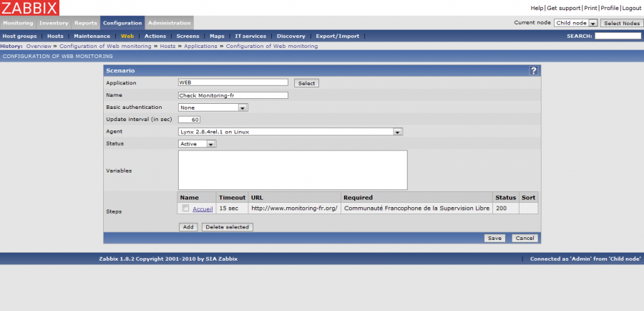Click the Sort column header
This screenshot has height=311, width=644.
tap(528, 198)
